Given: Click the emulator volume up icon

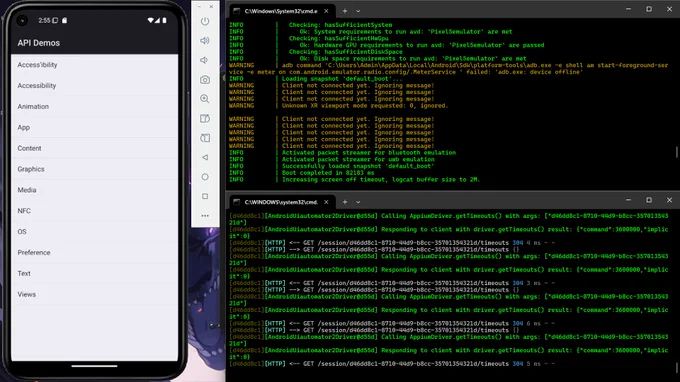Looking at the screenshot, I should click(205, 41).
